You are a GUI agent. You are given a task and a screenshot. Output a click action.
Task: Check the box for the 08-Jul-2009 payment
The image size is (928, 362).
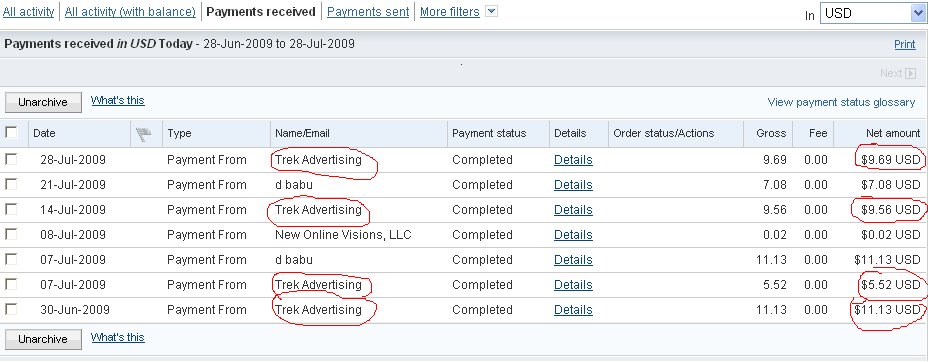(11, 234)
